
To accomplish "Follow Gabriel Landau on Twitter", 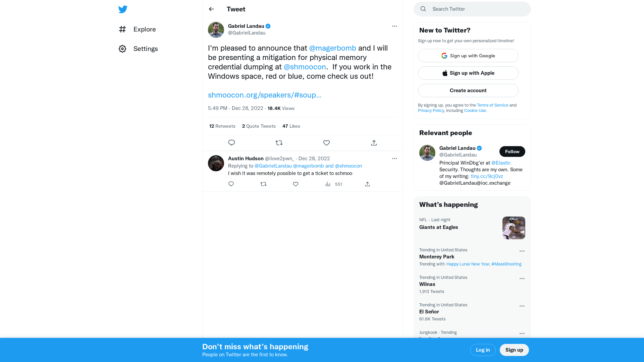I will (512, 152).
